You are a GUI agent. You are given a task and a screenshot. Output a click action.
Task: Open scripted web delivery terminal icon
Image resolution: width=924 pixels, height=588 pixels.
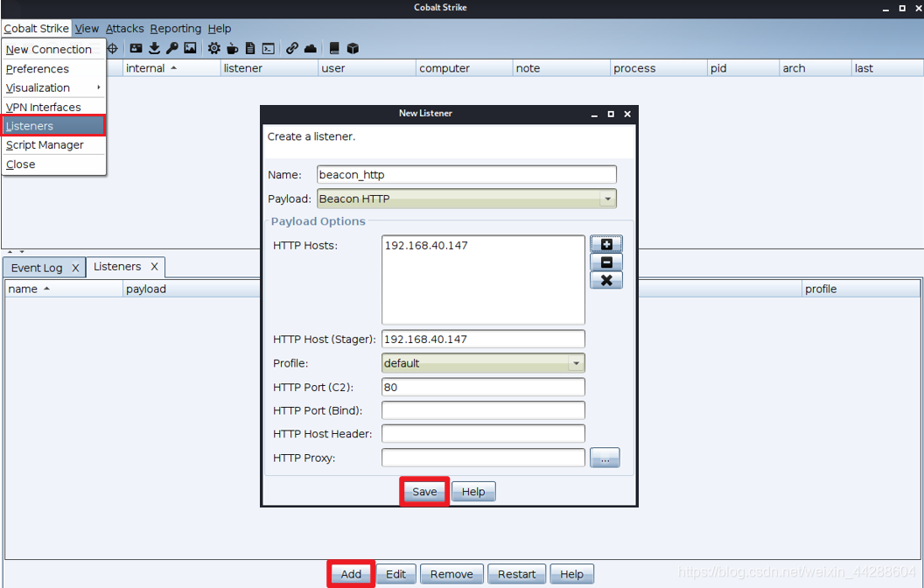click(x=269, y=48)
